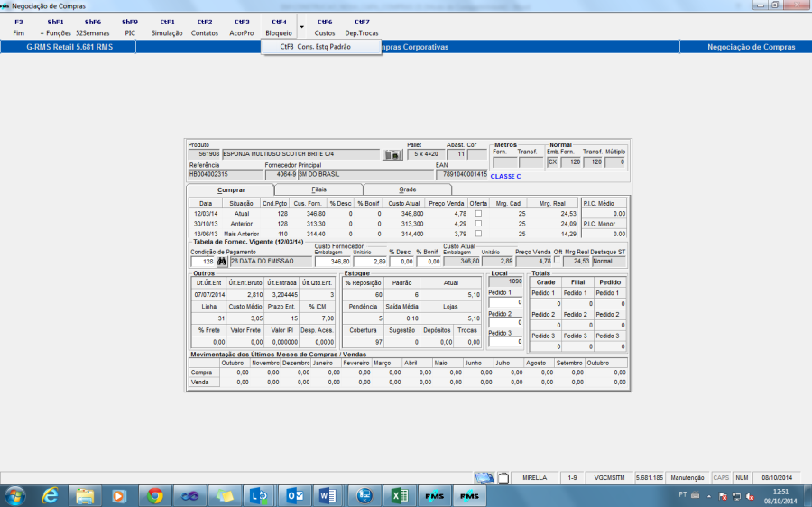Switch to the Grade tab
The width and height of the screenshot is (812, 507).
(408, 189)
